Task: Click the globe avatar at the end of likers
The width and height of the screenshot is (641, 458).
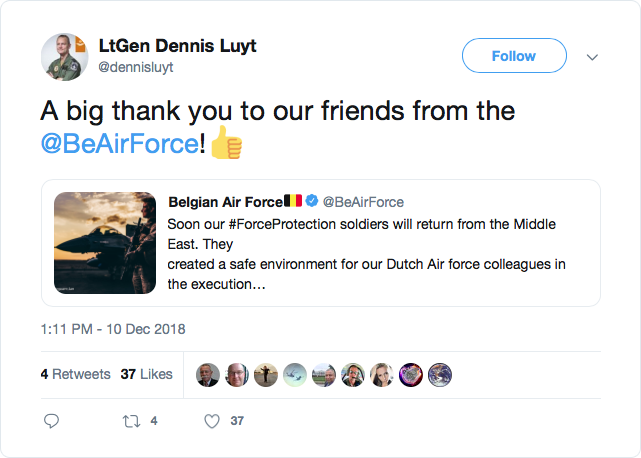Action: point(440,375)
